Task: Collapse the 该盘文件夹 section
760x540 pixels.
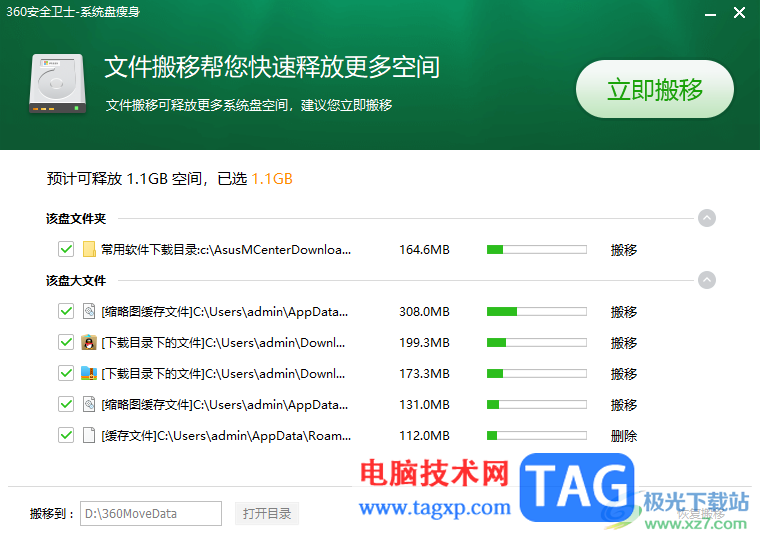Action: tap(707, 218)
